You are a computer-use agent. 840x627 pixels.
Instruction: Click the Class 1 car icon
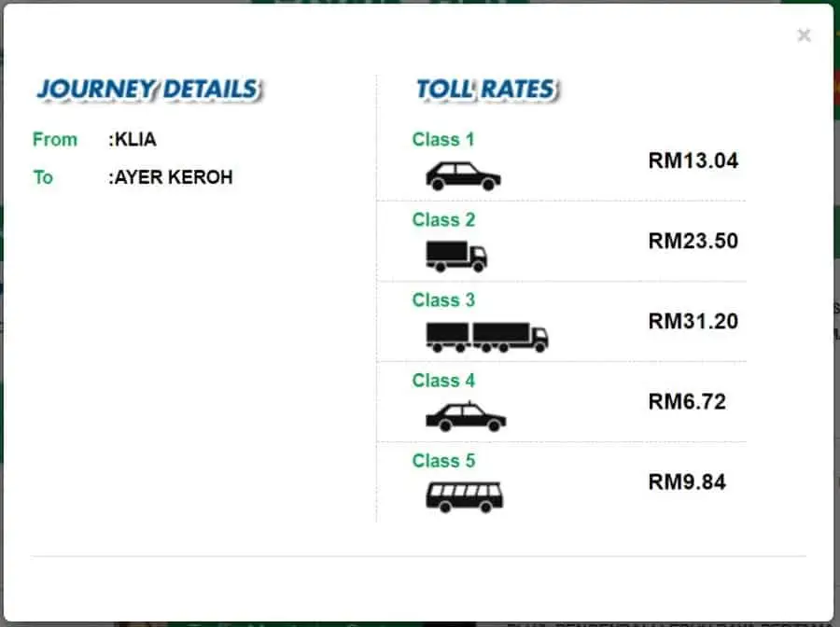coord(463,176)
